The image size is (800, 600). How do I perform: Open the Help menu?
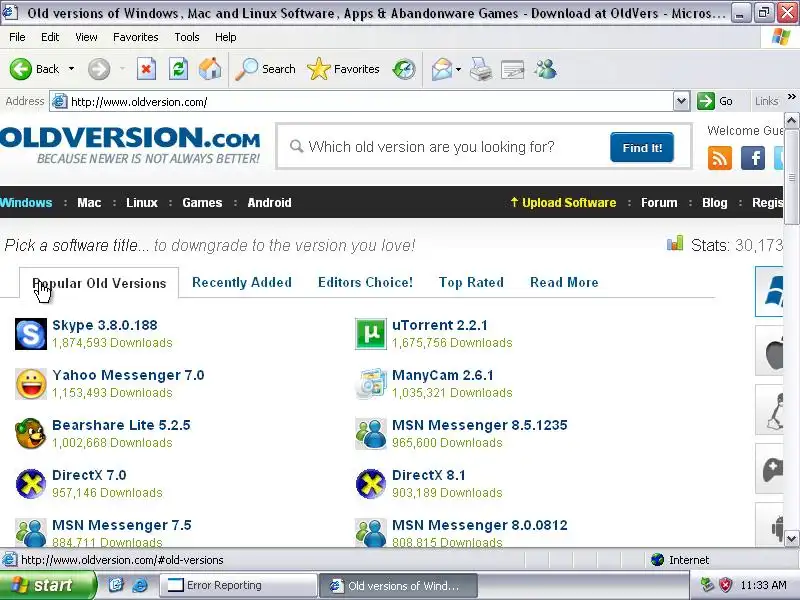click(x=226, y=37)
